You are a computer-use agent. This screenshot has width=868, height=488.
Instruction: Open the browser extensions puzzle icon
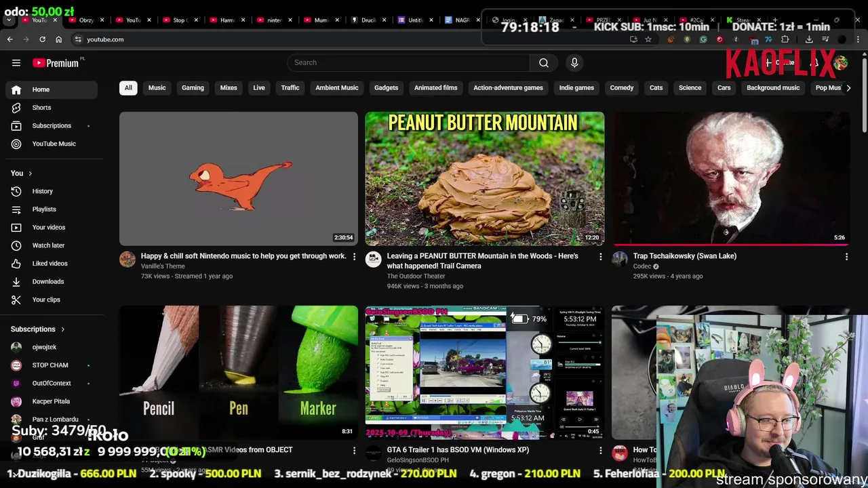coord(785,39)
